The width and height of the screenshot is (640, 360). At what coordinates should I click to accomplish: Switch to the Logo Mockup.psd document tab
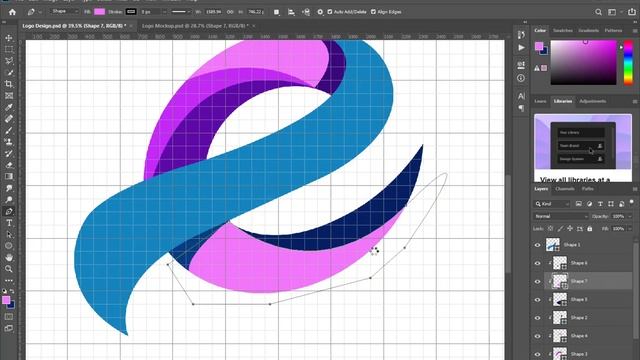coord(195,26)
